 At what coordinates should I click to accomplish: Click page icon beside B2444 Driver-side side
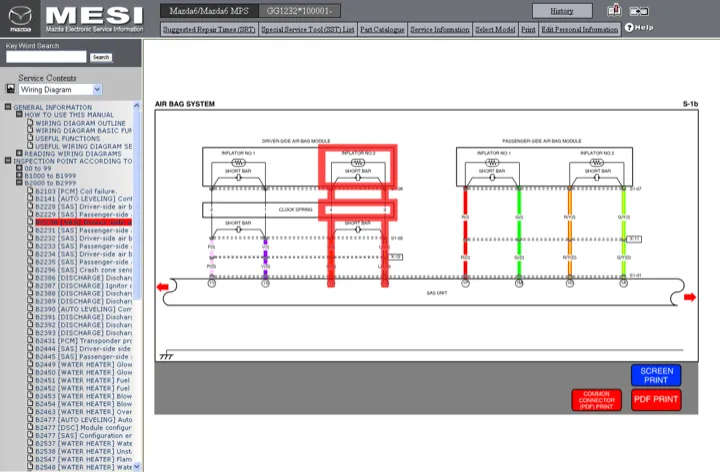pos(30,348)
